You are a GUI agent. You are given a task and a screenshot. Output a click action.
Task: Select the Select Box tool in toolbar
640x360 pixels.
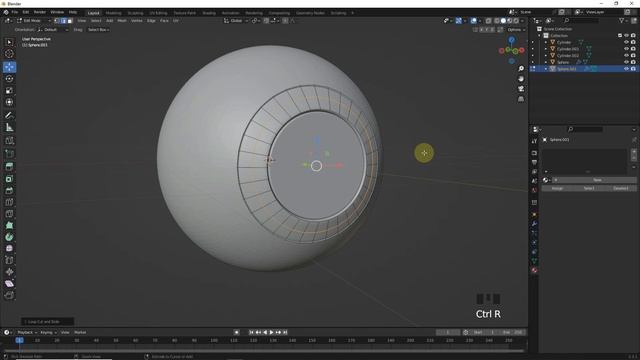click(x=9, y=42)
